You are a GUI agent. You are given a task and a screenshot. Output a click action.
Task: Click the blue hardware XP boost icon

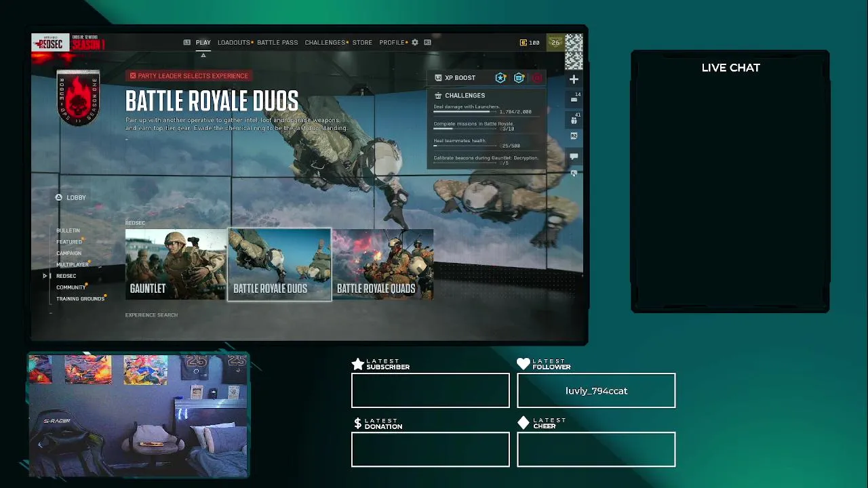tap(519, 78)
